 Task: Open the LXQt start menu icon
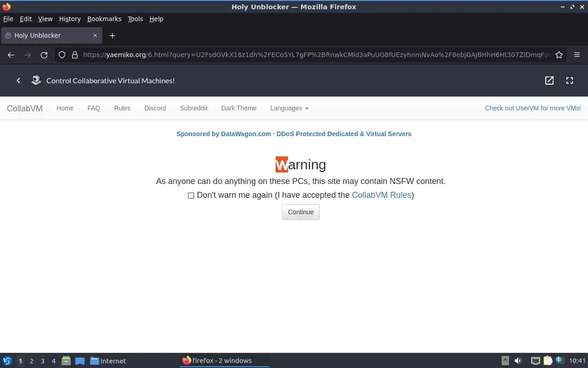point(7,361)
